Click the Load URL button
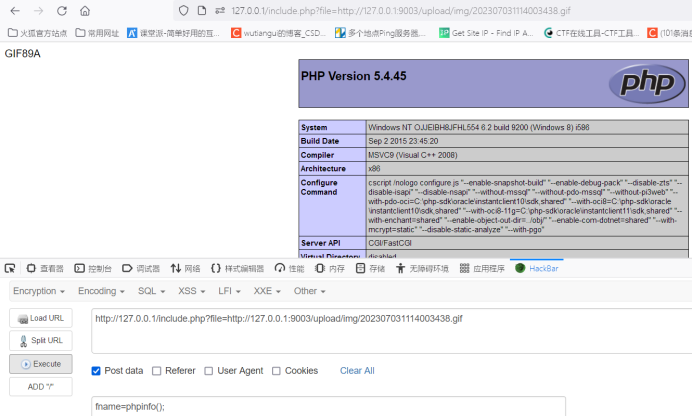This screenshot has width=692, height=416. click(41, 318)
